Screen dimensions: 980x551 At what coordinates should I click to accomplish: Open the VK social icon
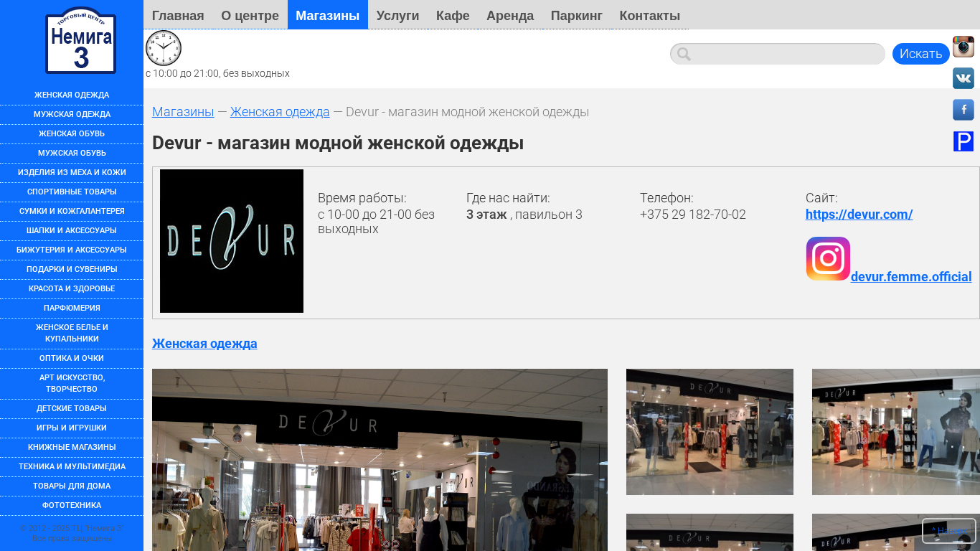[x=963, y=78]
